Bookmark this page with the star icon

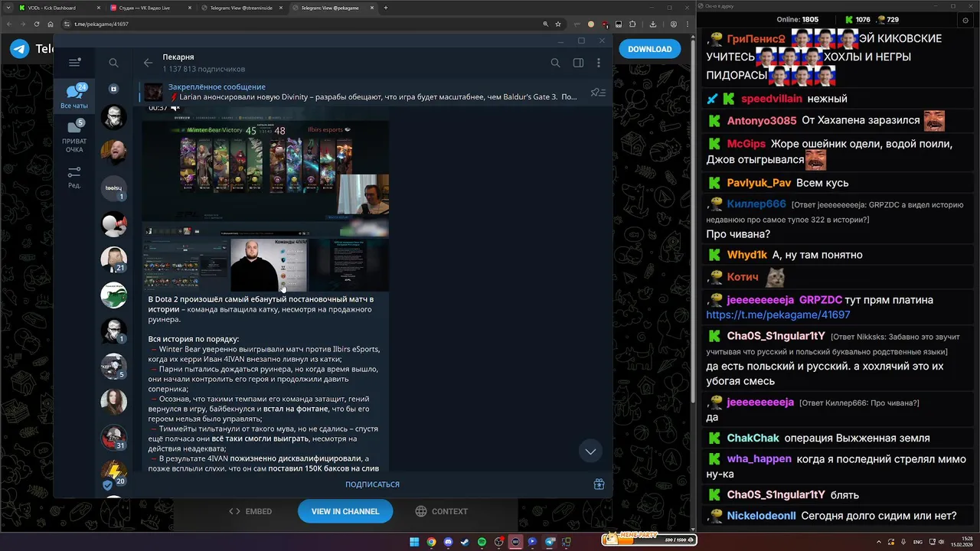pos(558,24)
